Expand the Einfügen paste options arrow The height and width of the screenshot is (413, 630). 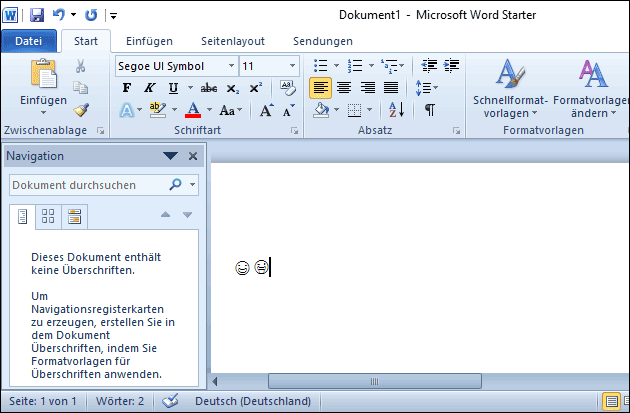coord(43,112)
